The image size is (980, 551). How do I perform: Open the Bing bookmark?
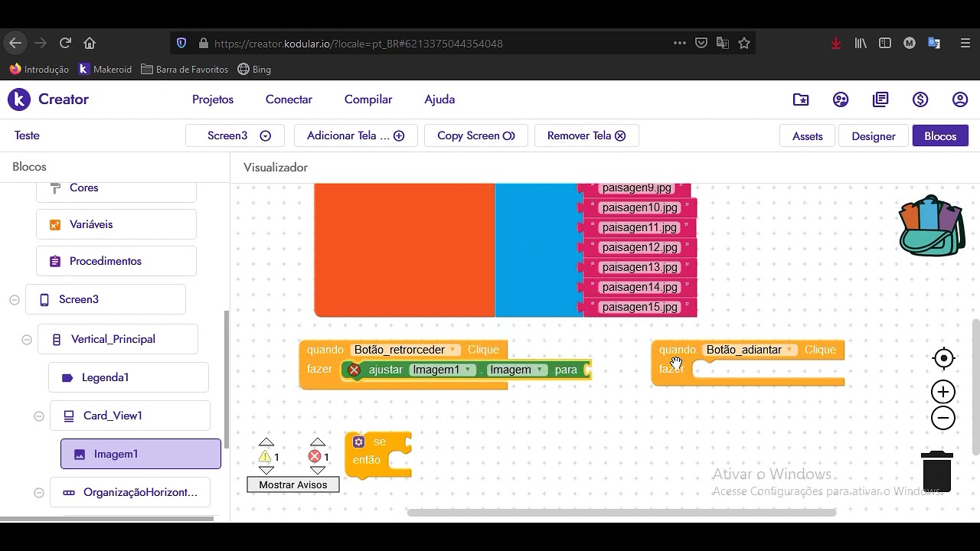point(254,69)
